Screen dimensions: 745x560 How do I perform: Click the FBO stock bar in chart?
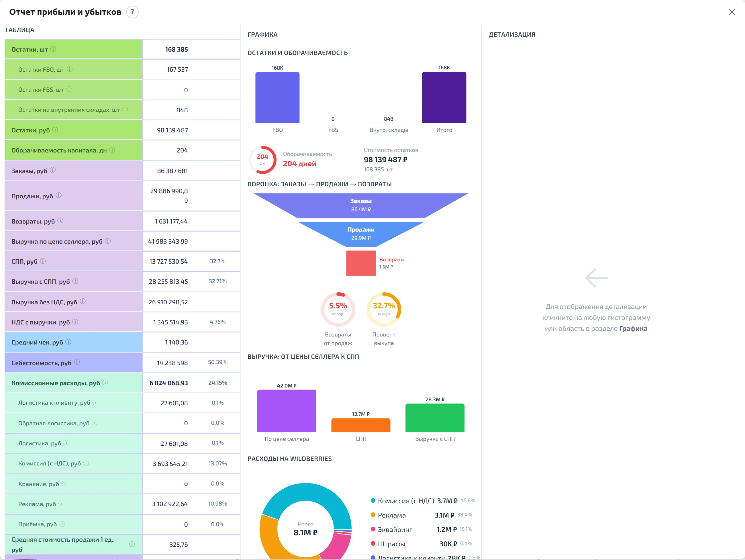[277, 98]
